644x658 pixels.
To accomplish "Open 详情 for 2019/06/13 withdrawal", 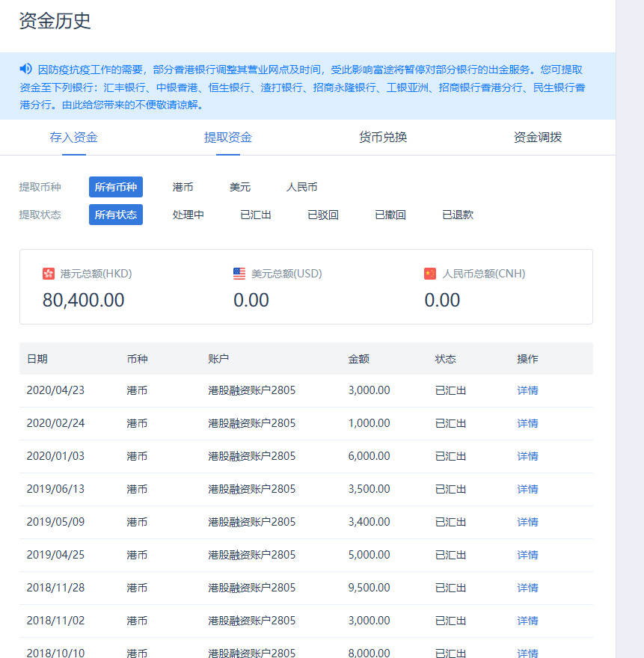I will tap(528, 489).
